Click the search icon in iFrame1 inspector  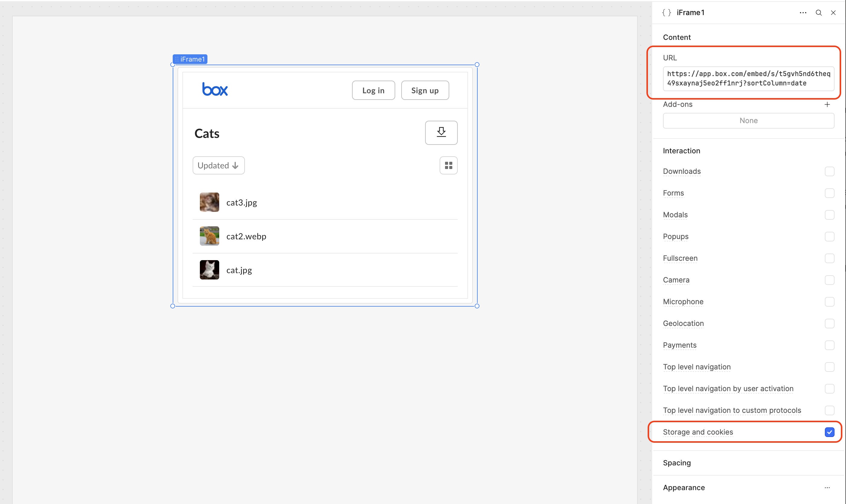point(819,13)
